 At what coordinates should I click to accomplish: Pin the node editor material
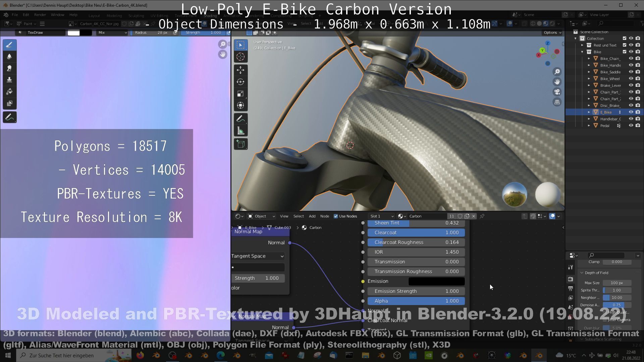[x=482, y=216]
